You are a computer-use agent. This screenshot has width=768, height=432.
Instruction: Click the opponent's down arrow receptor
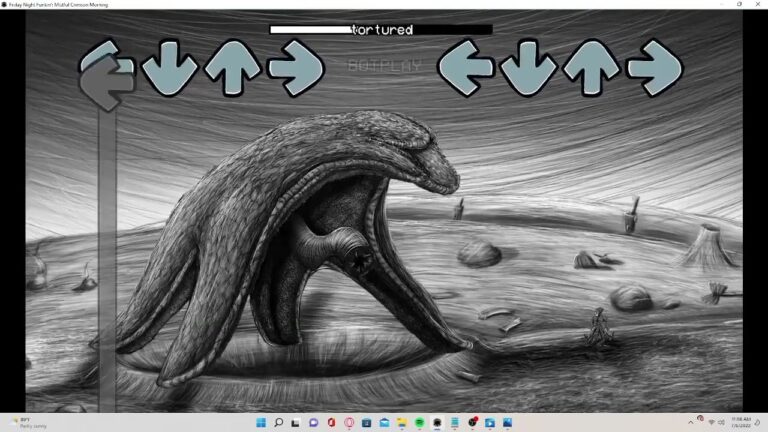pos(169,68)
